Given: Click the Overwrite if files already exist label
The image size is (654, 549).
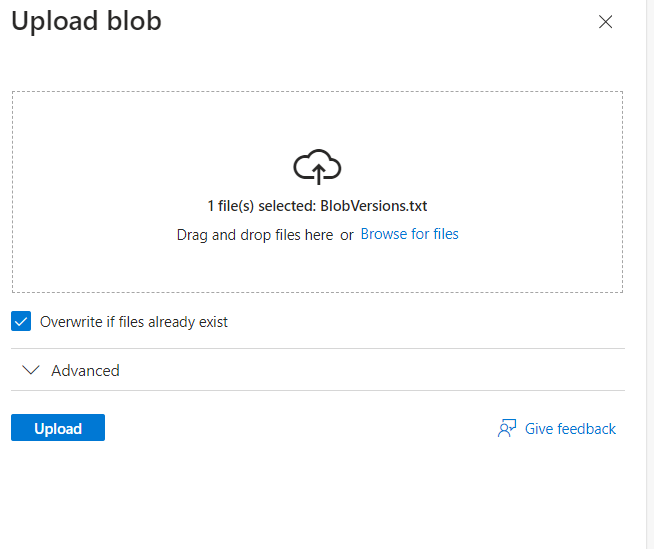Looking at the screenshot, I should pyautogui.click(x=133, y=322).
